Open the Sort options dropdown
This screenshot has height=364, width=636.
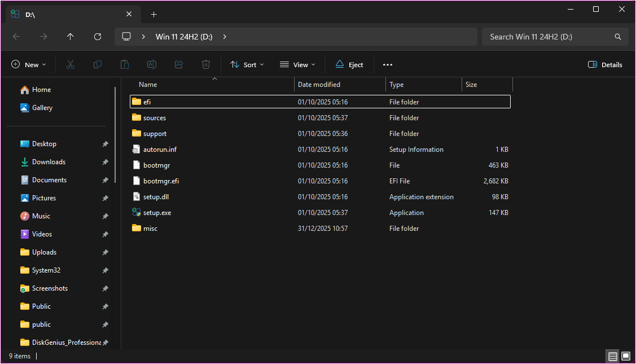247,64
